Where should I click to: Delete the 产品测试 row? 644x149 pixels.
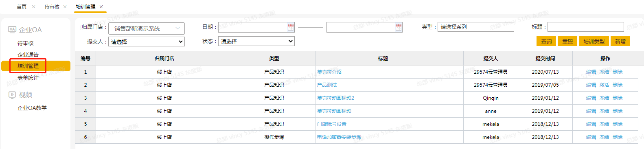(x=618, y=85)
